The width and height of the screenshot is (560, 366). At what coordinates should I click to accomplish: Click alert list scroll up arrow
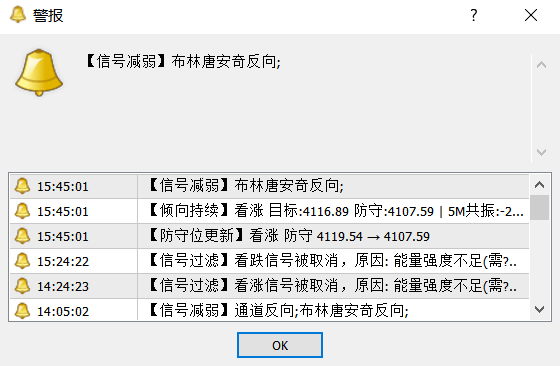pos(539,185)
